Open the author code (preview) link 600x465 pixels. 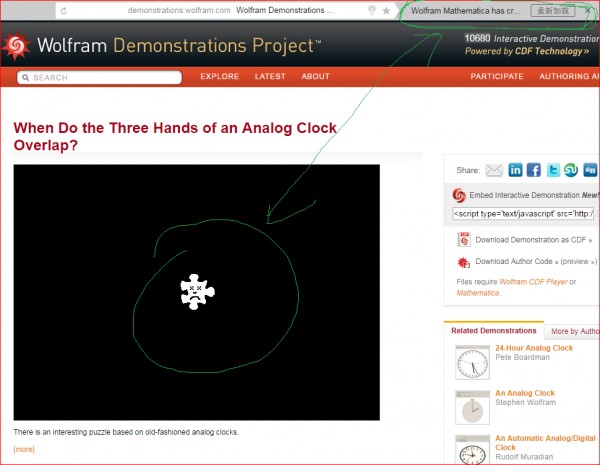point(579,262)
